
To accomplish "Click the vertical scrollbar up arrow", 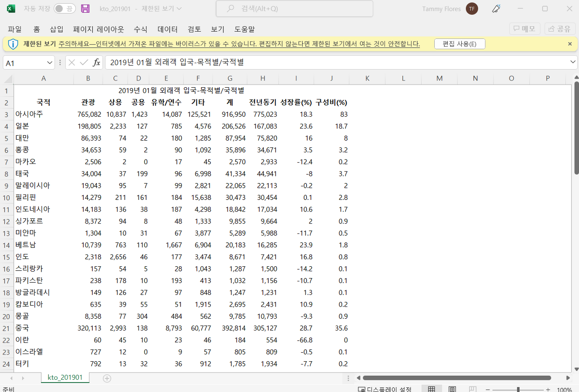I will (x=576, y=77).
